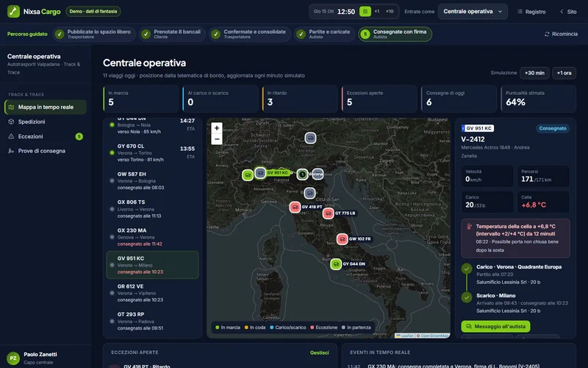Screen dimensions: 588x368
Task: Click the Cella +6,8 °C value
Action: click(x=534, y=205)
